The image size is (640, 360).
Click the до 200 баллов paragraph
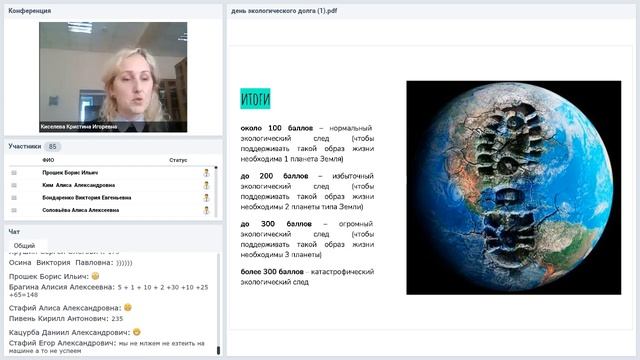coord(307,191)
